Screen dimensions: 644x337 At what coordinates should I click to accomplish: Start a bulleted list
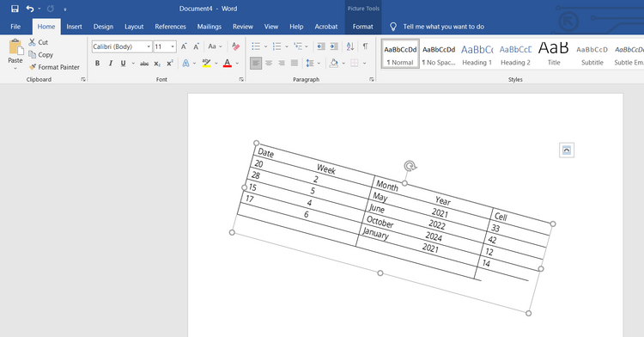(x=256, y=46)
